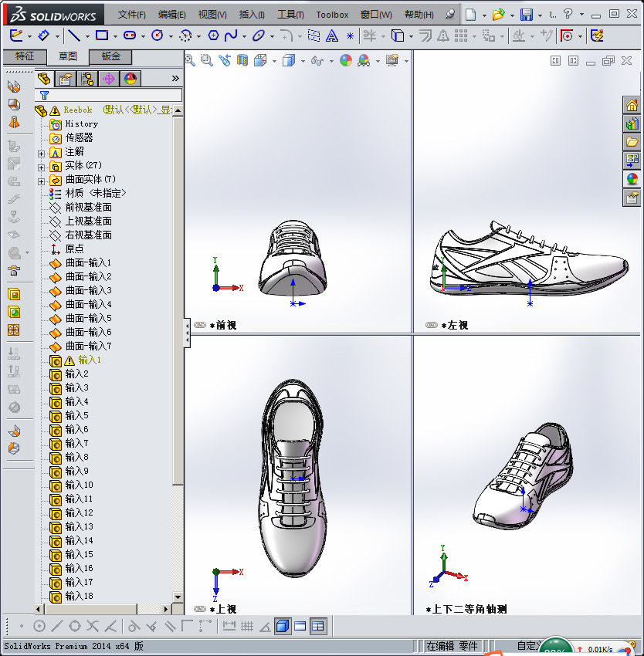The image size is (644, 656).
Task: Toggle the four-view viewport layout button
Action: click(318, 627)
